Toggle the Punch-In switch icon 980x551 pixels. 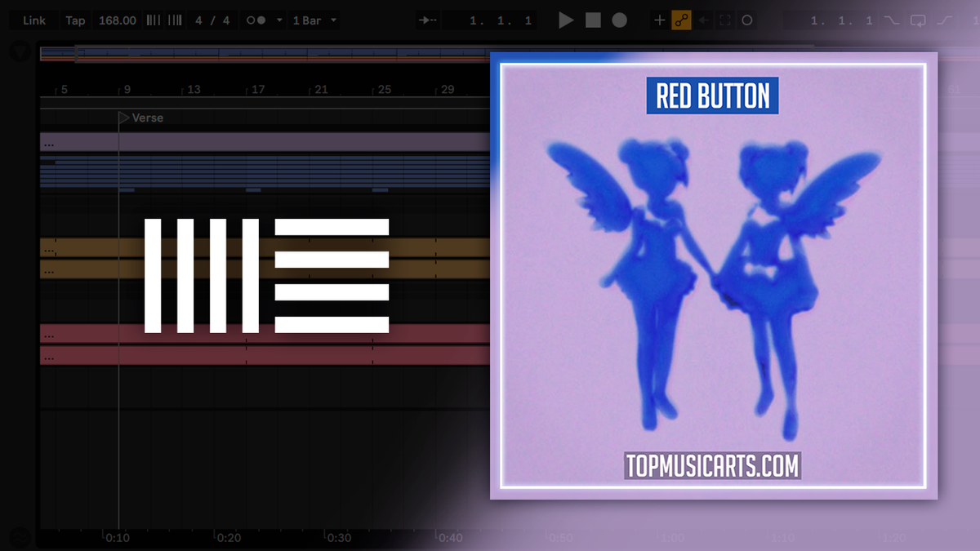[x=893, y=20]
